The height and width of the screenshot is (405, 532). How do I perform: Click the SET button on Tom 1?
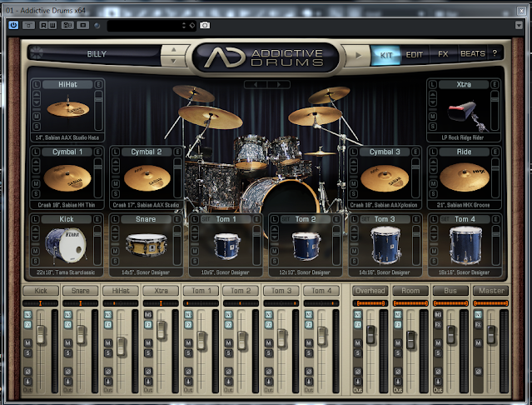206,219
